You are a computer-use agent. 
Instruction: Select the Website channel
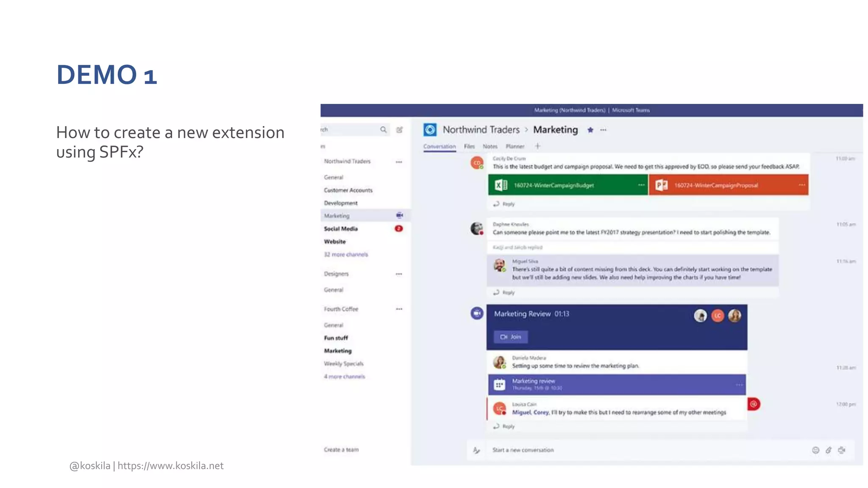[335, 241]
